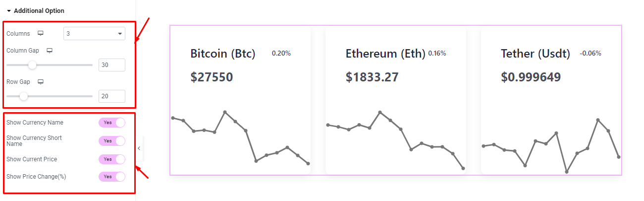Click the Row Gap slider handle
The height and width of the screenshot is (201, 644).
24,96
